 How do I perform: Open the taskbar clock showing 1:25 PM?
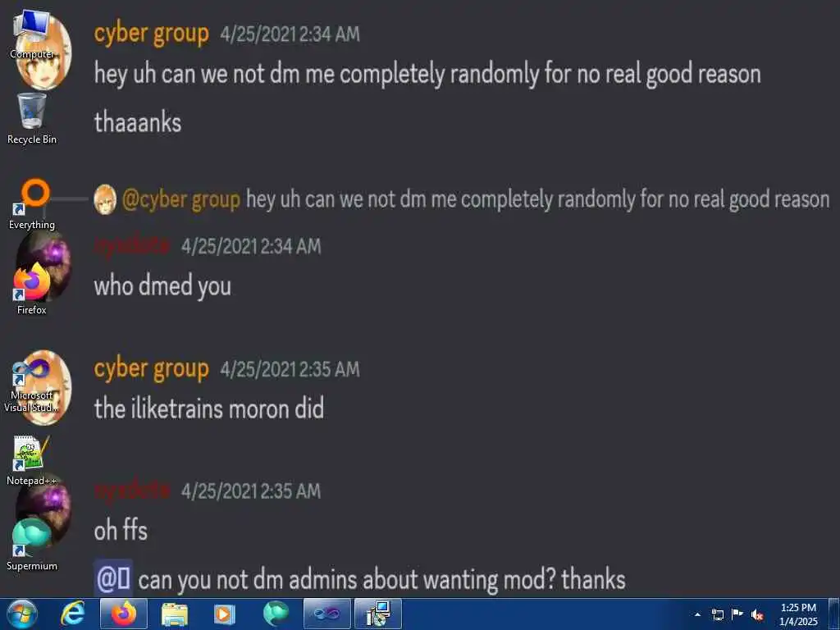pos(798,614)
